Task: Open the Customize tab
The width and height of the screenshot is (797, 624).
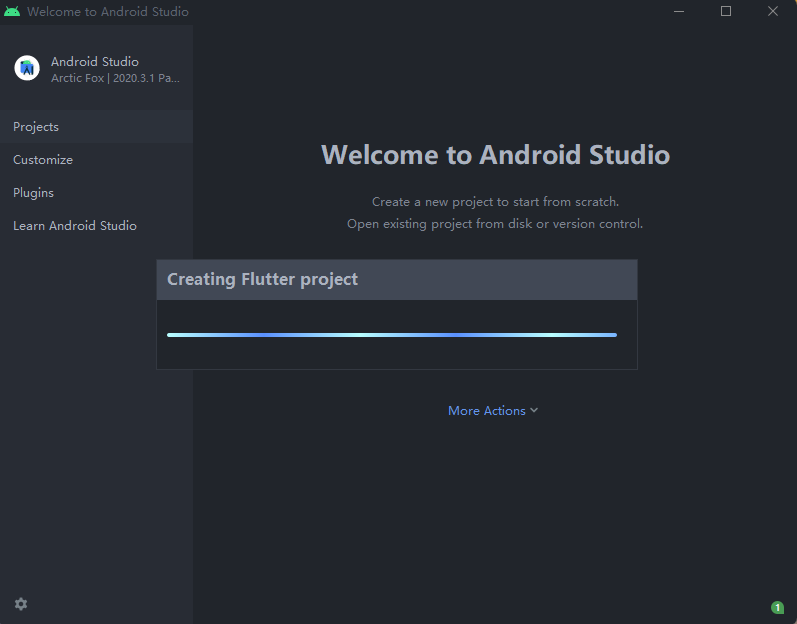Action: [97, 160]
